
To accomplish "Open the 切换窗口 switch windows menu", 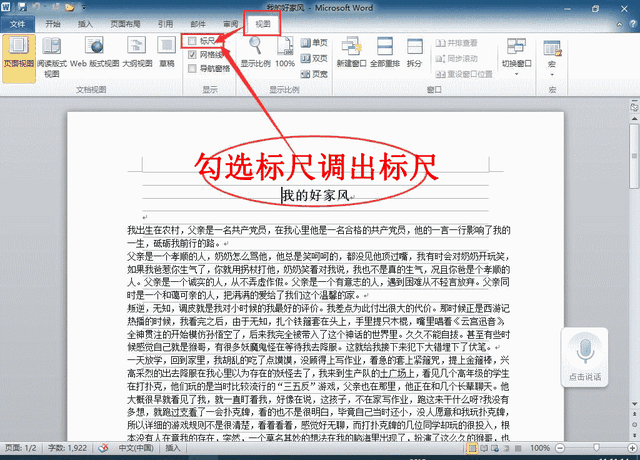I will [516, 56].
